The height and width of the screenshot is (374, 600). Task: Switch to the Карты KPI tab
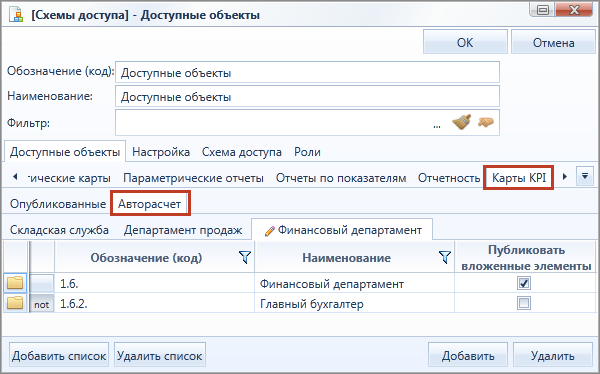coord(518,178)
